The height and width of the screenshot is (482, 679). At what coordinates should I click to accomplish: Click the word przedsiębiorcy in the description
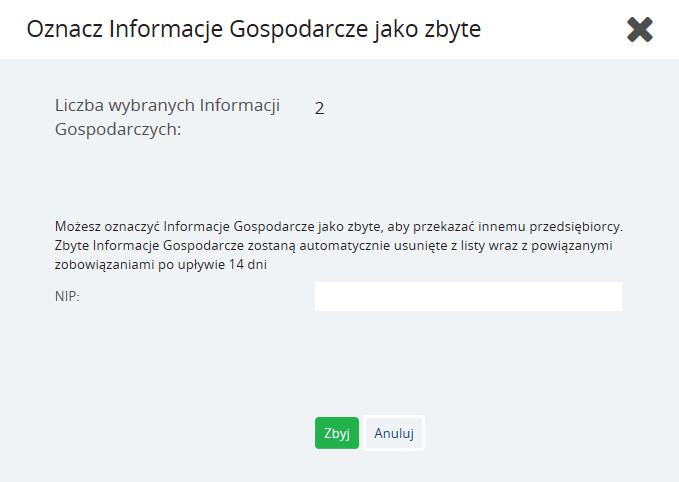[x=576, y=226]
